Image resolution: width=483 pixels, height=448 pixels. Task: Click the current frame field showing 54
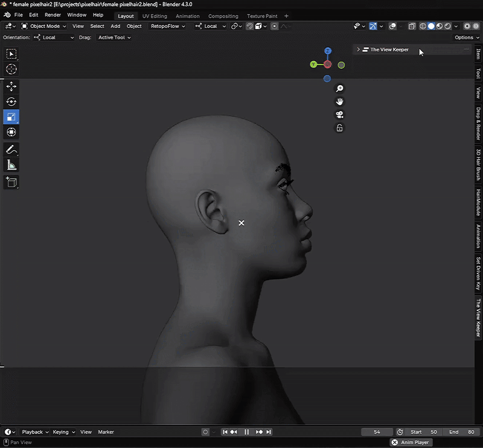(377, 432)
